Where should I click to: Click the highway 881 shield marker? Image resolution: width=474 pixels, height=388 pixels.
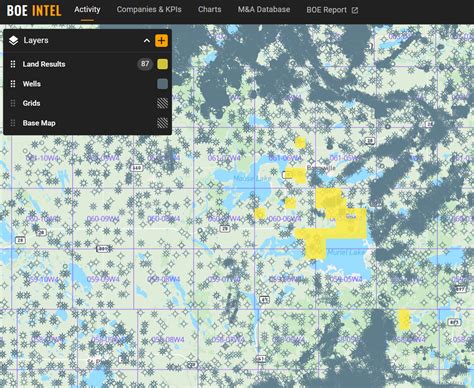103,249
